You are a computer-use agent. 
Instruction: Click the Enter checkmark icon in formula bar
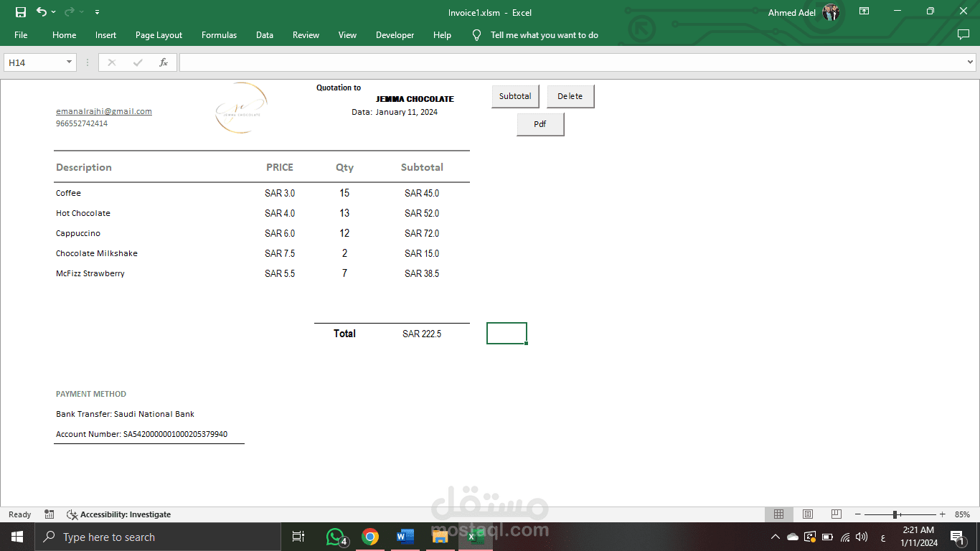pos(138,62)
